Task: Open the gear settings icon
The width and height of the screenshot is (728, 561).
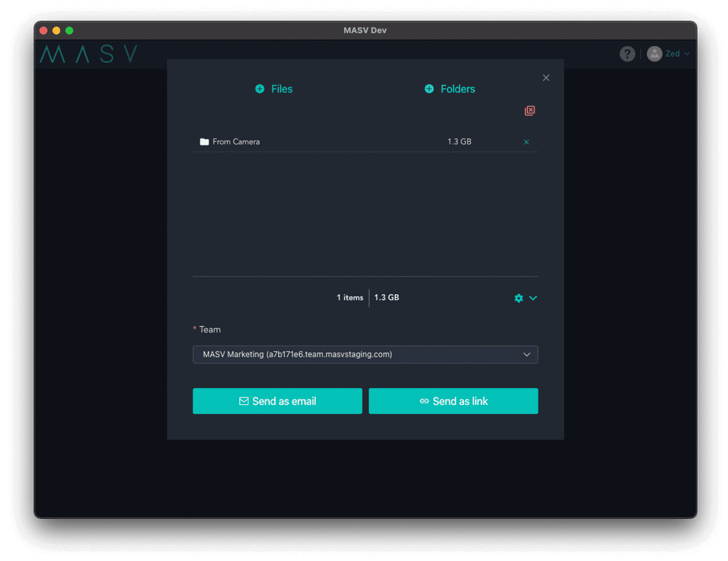Action: click(519, 298)
